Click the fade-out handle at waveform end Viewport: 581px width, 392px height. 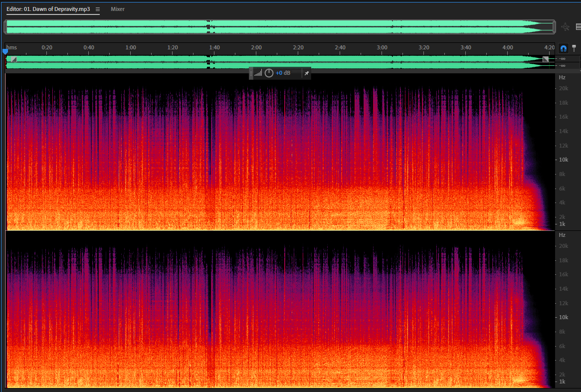546,59
